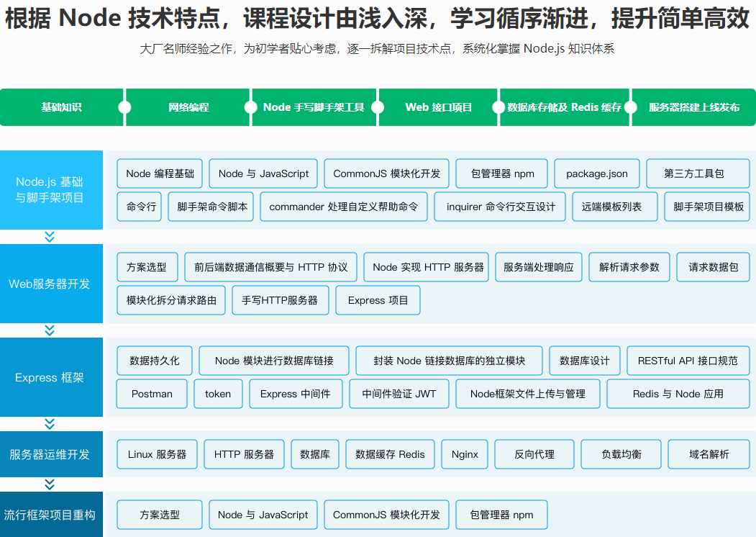Click 封装 Node 链接数据库的独立模块 tag
The height and width of the screenshot is (537, 756).
[x=449, y=361]
